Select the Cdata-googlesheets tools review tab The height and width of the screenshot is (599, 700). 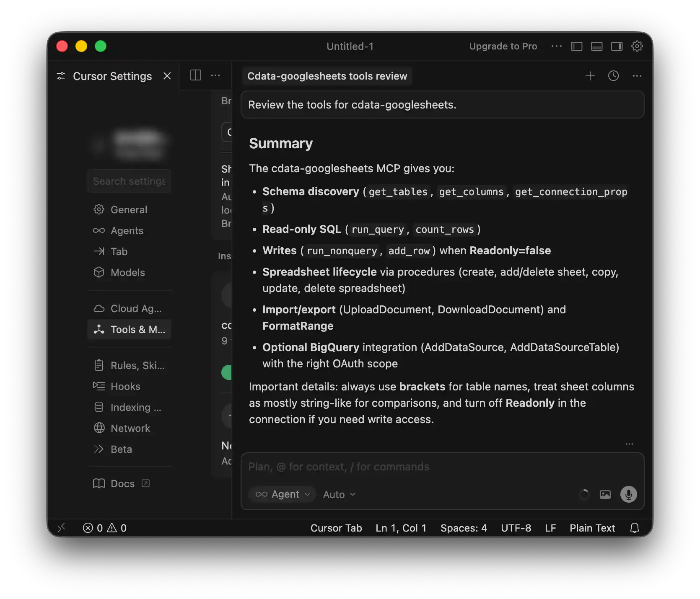[327, 76]
